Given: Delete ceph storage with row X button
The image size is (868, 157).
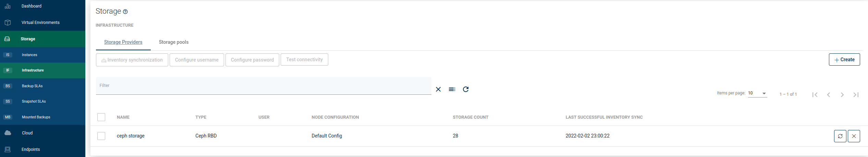Looking at the screenshot, I should pyautogui.click(x=854, y=136).
